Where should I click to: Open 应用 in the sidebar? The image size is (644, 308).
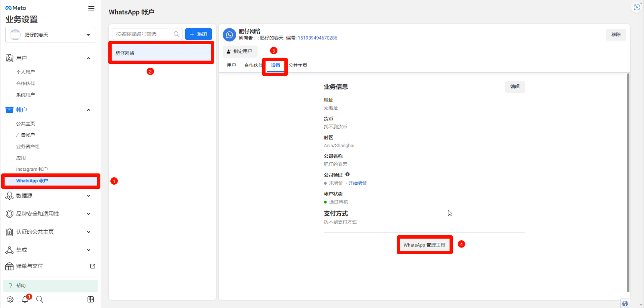pos(21,158)
